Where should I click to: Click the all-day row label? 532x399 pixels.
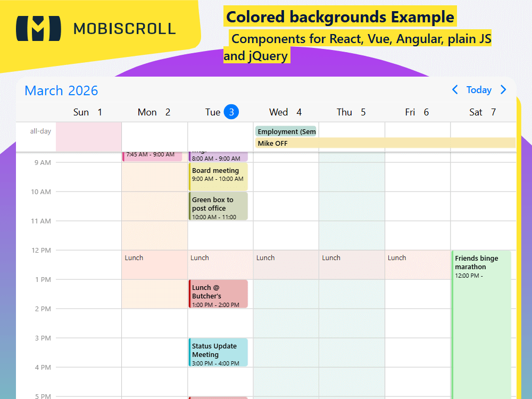pos(41,131)
